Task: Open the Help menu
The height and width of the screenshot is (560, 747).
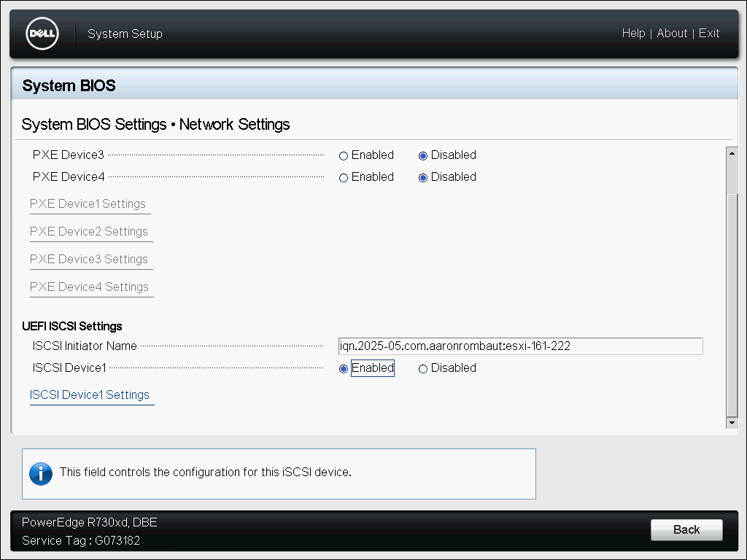Action: [633, 34]
